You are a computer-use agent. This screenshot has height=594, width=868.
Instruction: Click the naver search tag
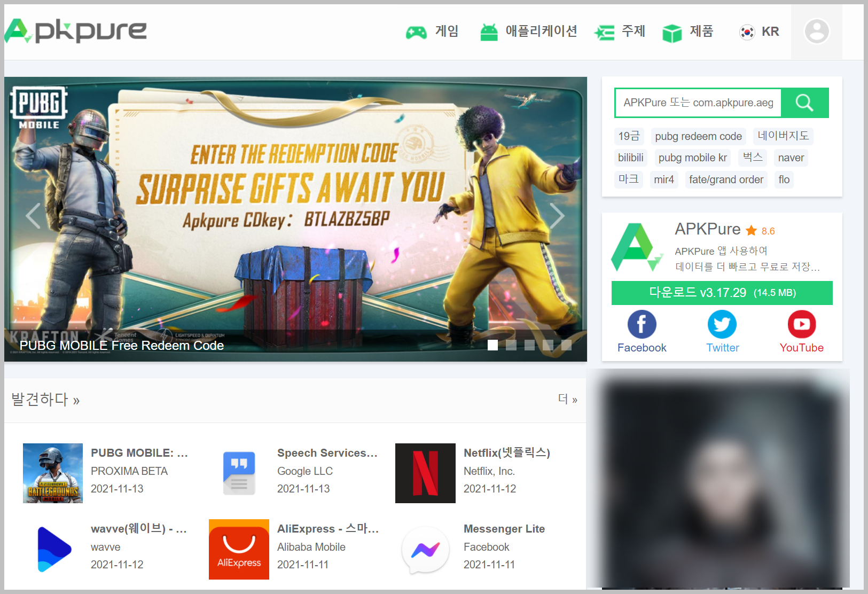click(791, 158)
